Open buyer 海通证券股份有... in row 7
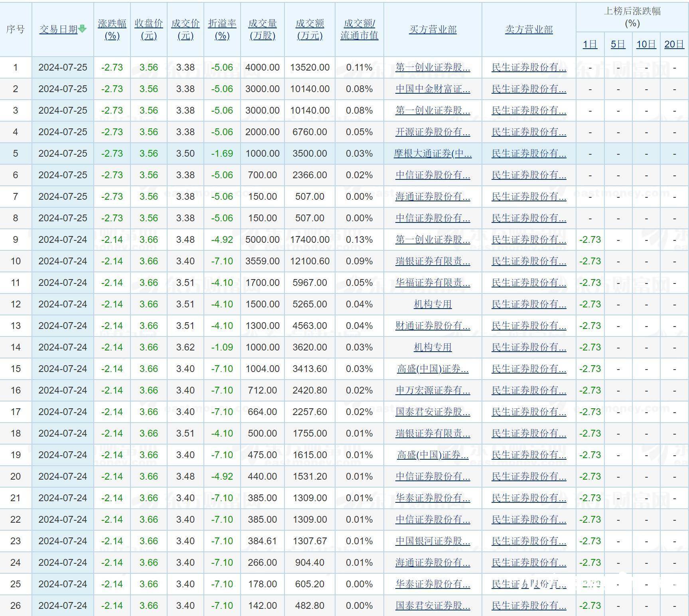This screenshot has height=616, width=689. 433,197
